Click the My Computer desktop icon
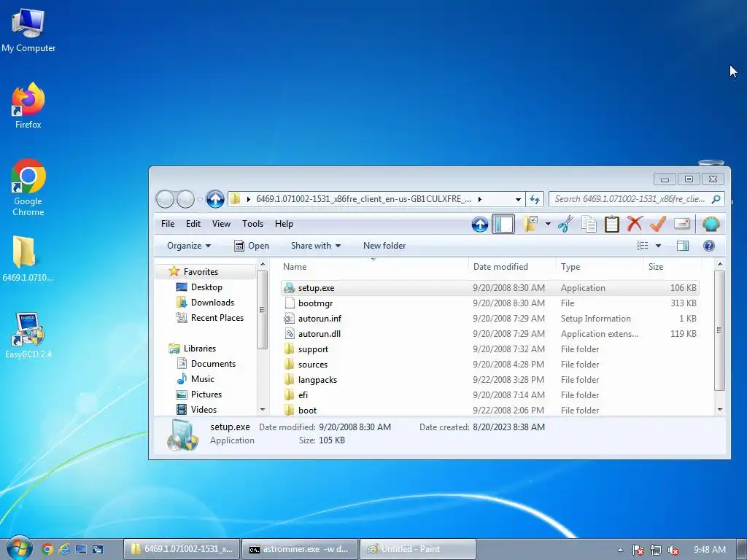The height and width of the screenshot is (560, 747). click(x=28, y=29)
